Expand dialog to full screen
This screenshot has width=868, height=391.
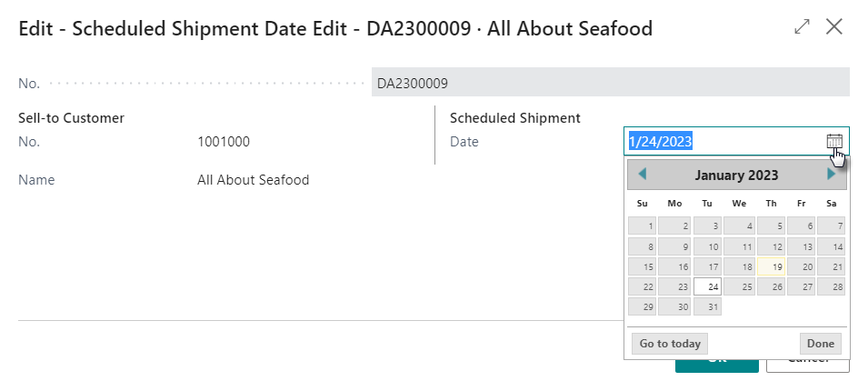(x=802, y=27)
